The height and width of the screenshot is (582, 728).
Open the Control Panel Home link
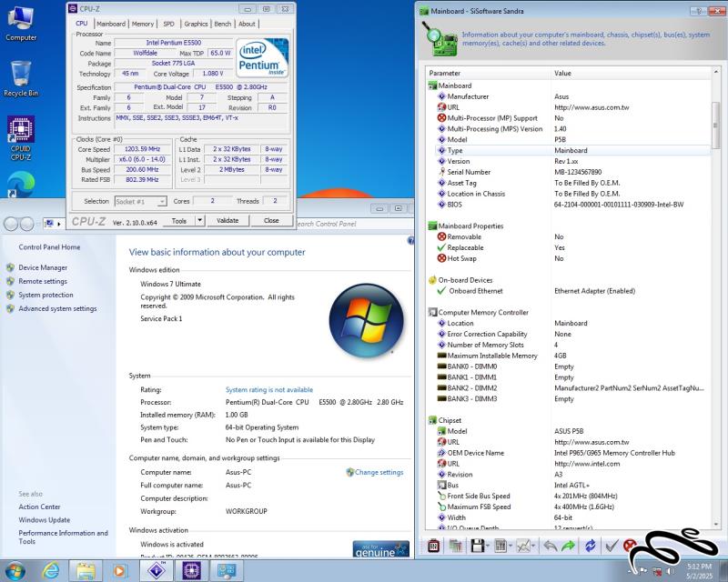pos(49,247)
